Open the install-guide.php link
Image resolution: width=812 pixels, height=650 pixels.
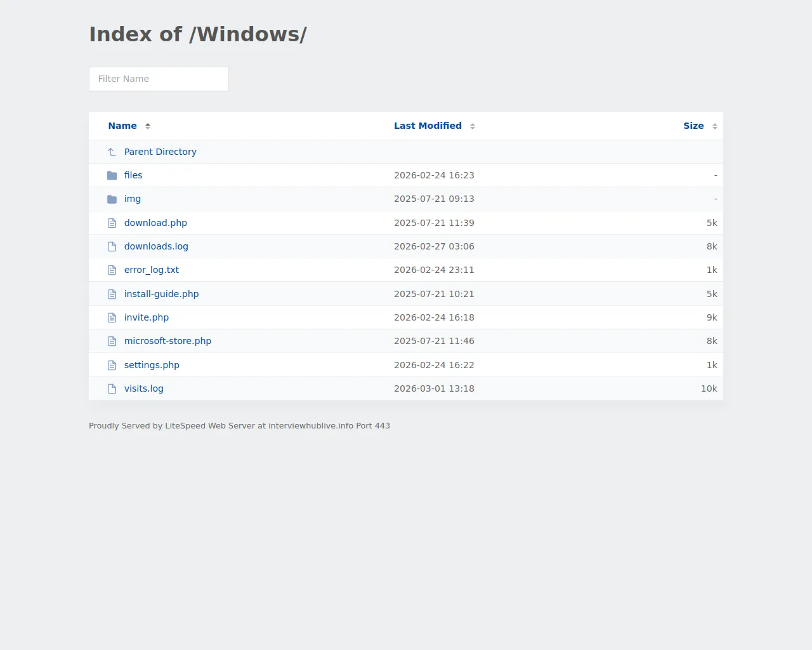coord(162,294)
